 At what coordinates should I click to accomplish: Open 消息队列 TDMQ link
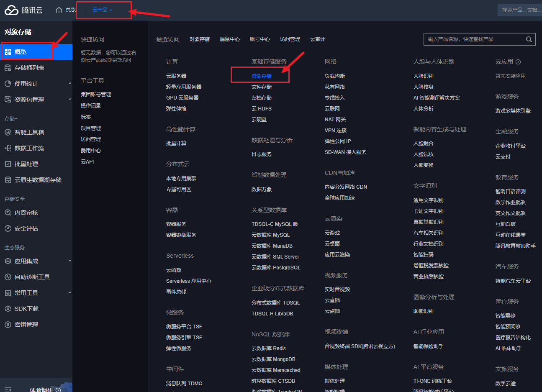coord(184,384)
